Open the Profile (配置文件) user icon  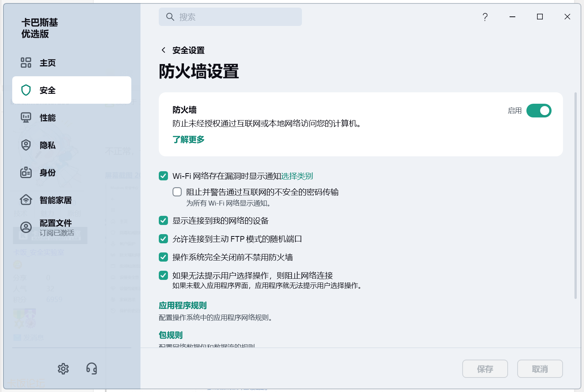(x=26, y=228)
